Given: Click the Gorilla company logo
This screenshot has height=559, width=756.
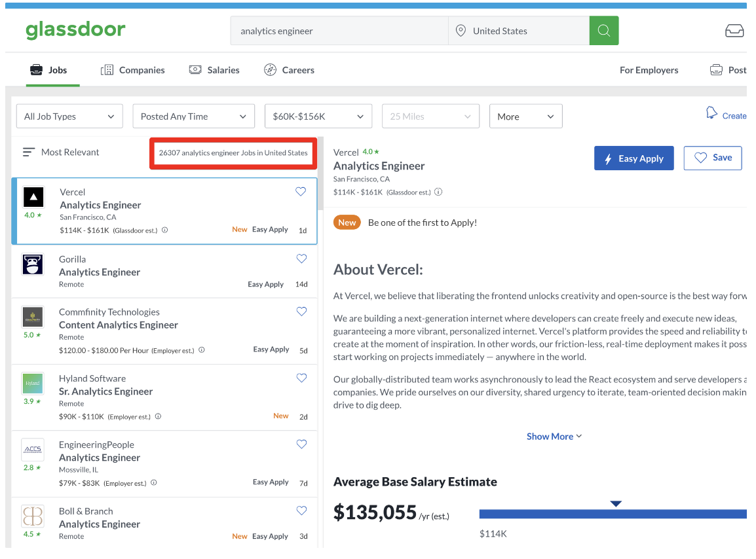Looking at the screenshot, I should click(33, 264).
